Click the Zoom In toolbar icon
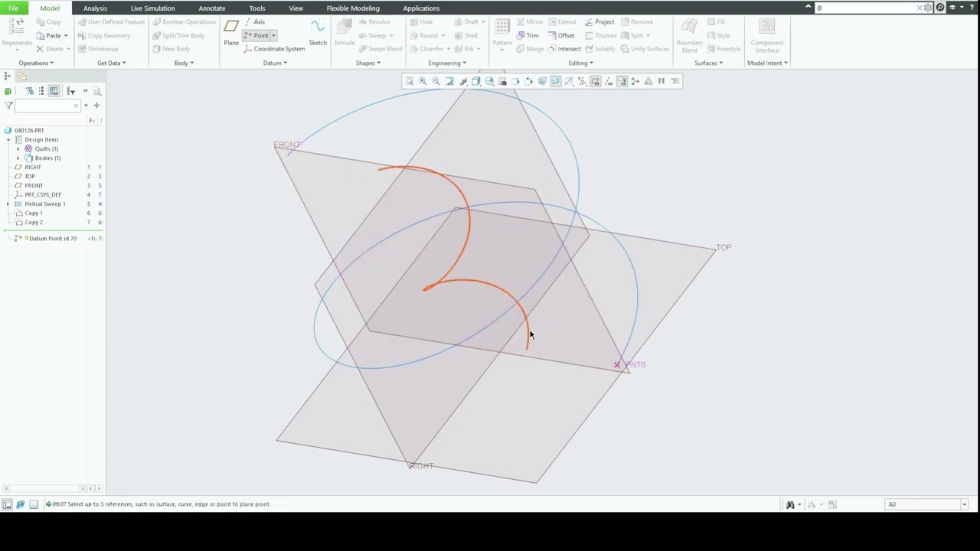 point(423,81)
